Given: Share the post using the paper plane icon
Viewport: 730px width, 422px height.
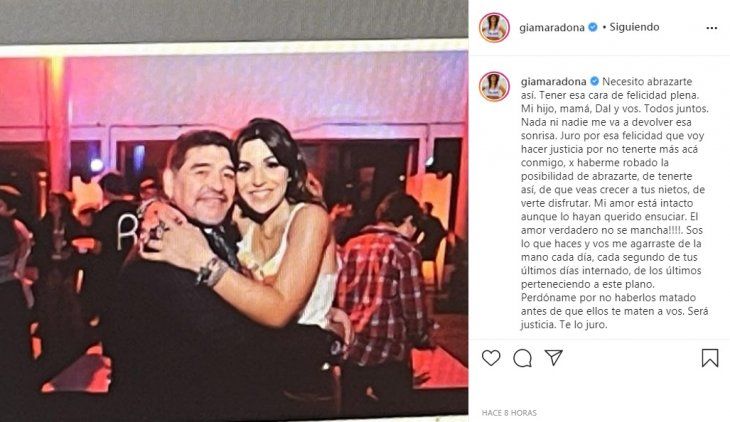Looking at the screenshot, I should coord(554,357).
